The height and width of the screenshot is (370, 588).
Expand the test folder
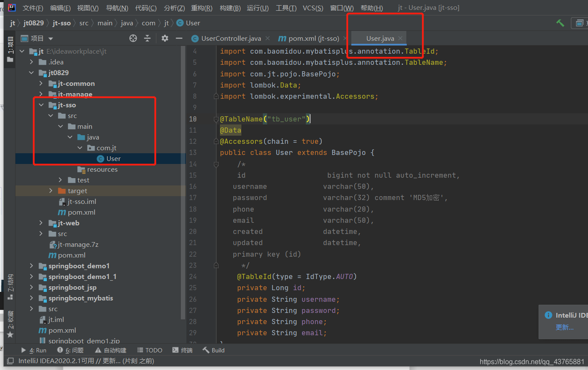pyautogui.click(x=61, y=180)
